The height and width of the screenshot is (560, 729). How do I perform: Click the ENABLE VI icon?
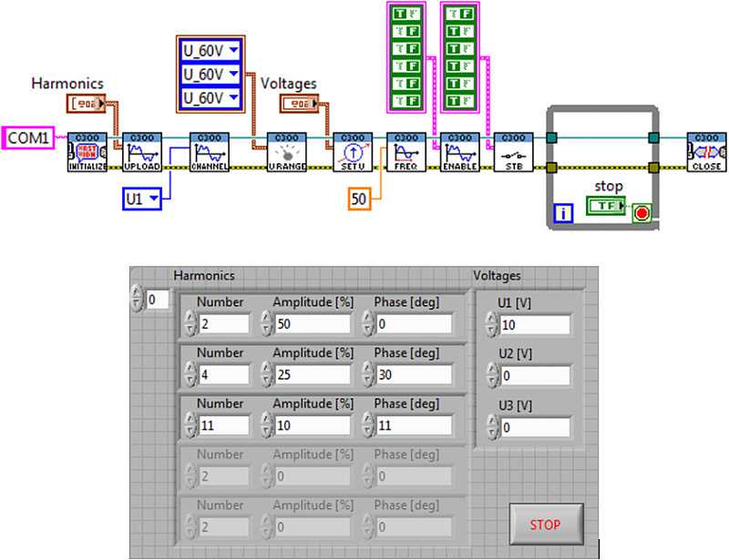[x=458, y=152]
